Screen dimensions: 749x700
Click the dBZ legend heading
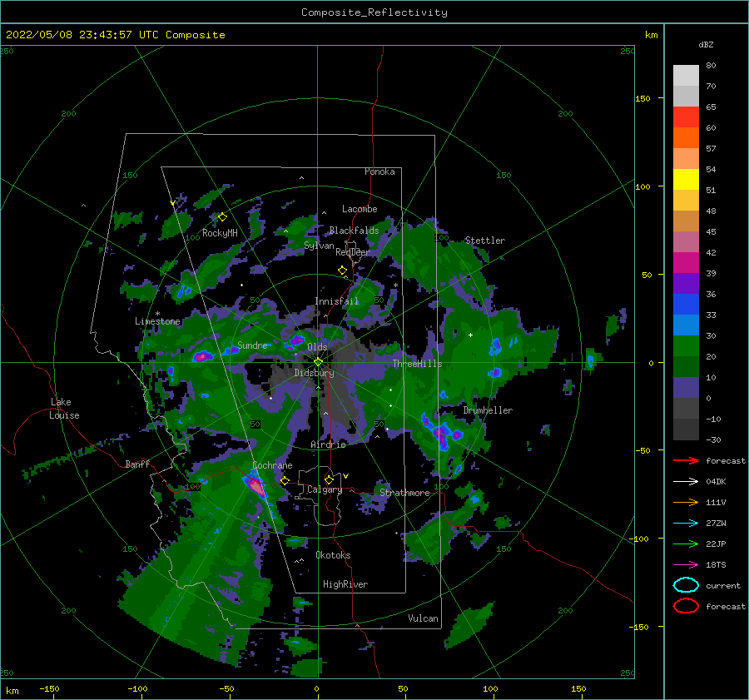tap(706, 45)
